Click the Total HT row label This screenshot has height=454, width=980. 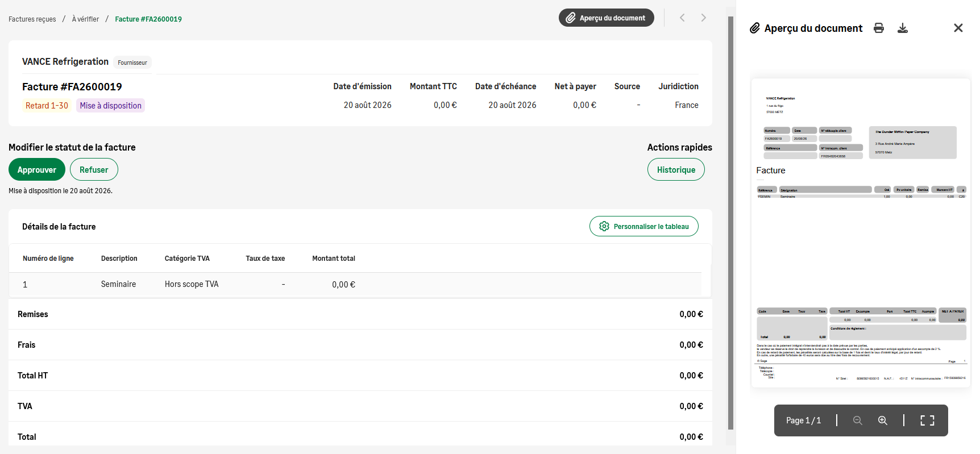click(x=33, y=376)
